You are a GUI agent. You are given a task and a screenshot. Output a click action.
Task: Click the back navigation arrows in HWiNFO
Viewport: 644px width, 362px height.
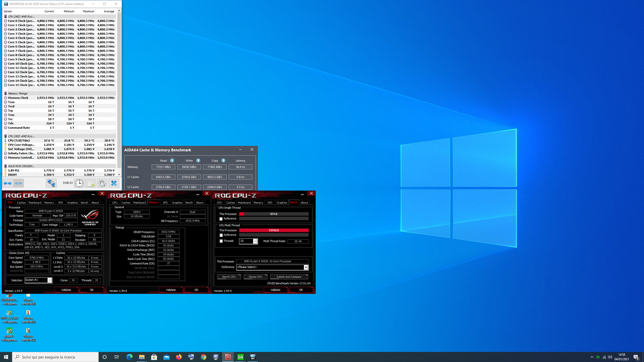pyautogui.click(x=7, y=183)
